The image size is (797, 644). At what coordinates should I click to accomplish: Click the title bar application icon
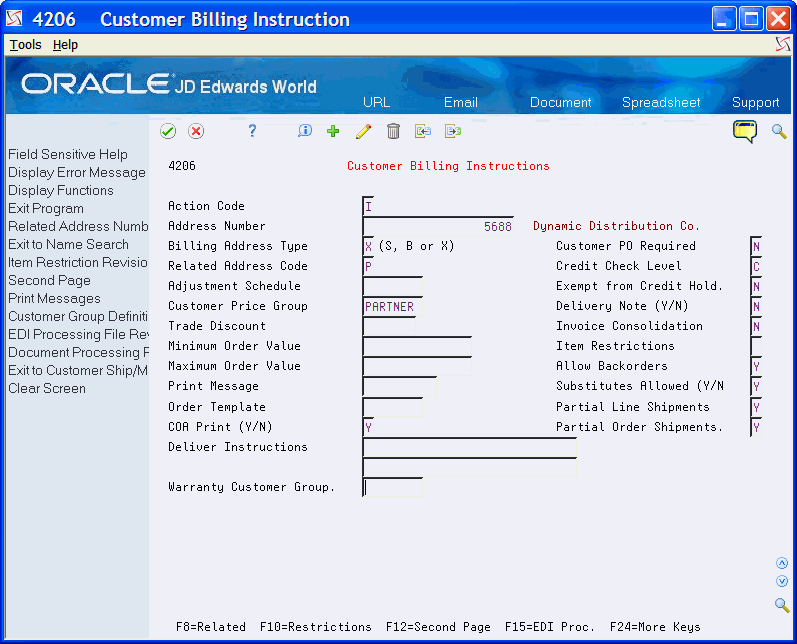(14, 19)
